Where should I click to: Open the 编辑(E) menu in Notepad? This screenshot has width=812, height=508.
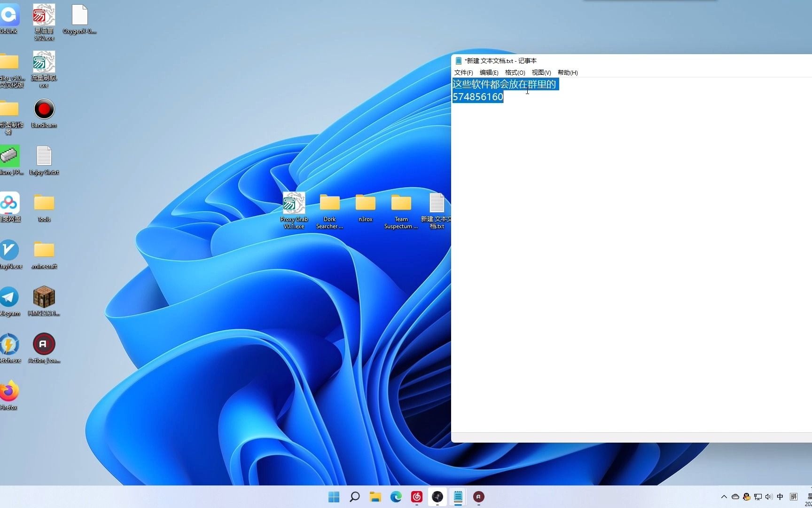point(489,72)
